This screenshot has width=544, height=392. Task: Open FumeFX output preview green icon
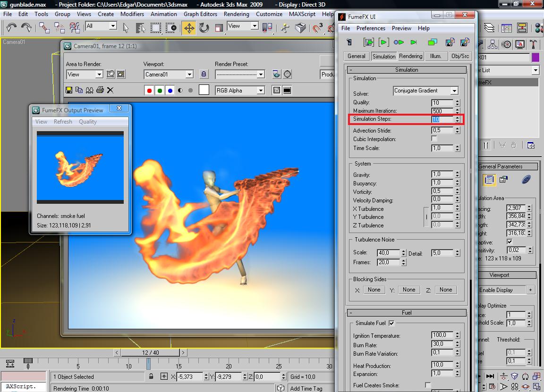[x=432, y=42]
